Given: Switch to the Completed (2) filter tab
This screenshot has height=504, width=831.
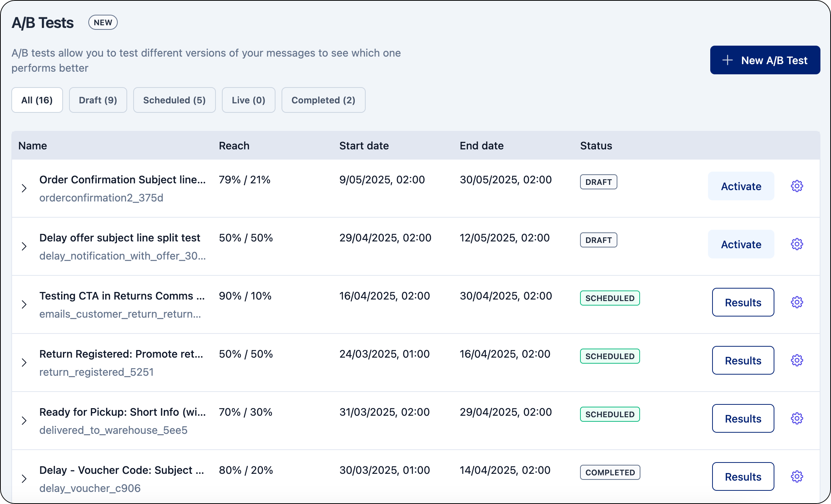Looking at the screenshot, I should pyautogui.click(x=323, y=100).
